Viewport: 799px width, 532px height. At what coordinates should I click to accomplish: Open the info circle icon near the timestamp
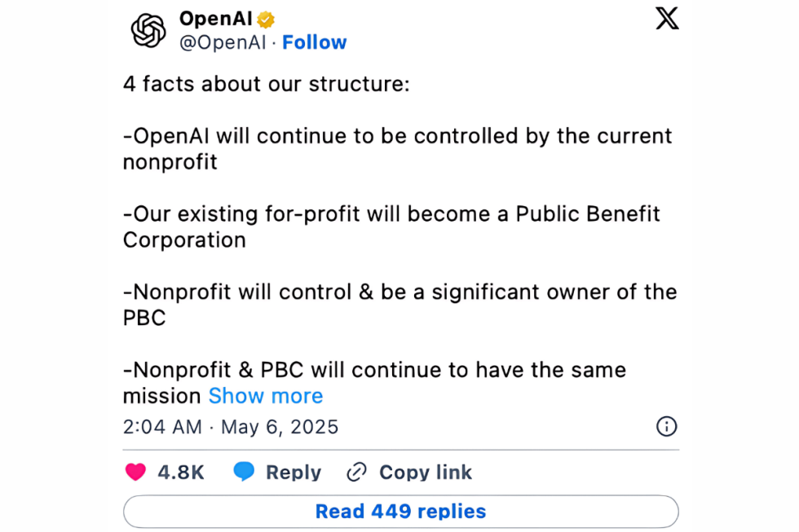pos(666,426)
